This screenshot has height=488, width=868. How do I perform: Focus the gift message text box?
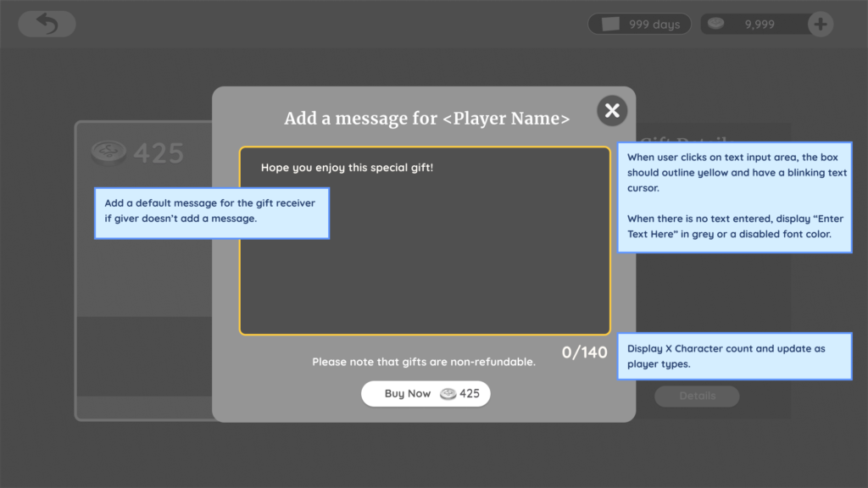[424, 254]
